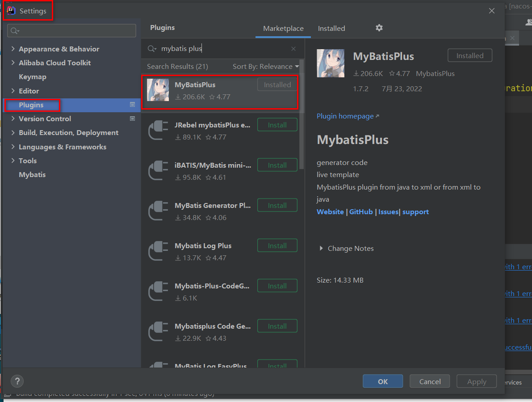
Task: Click Mybatis Log Plus plug icon
Action: tap(158, 251)
